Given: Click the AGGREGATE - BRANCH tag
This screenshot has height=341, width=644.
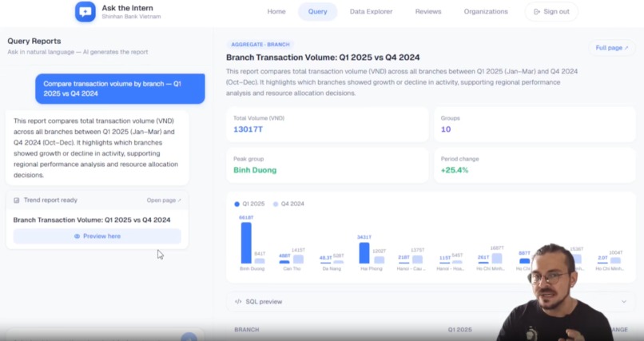Looking at the screenshot, I should [x=260, y=44].
